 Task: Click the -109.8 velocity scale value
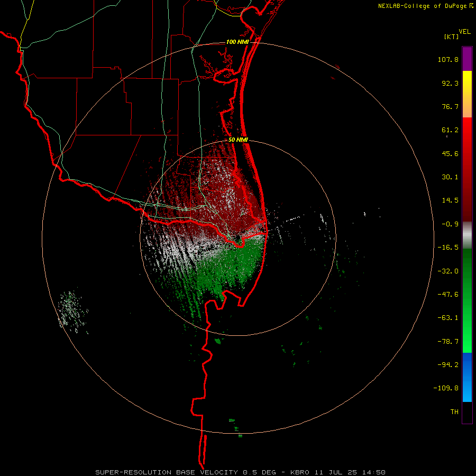pos(446,388)
